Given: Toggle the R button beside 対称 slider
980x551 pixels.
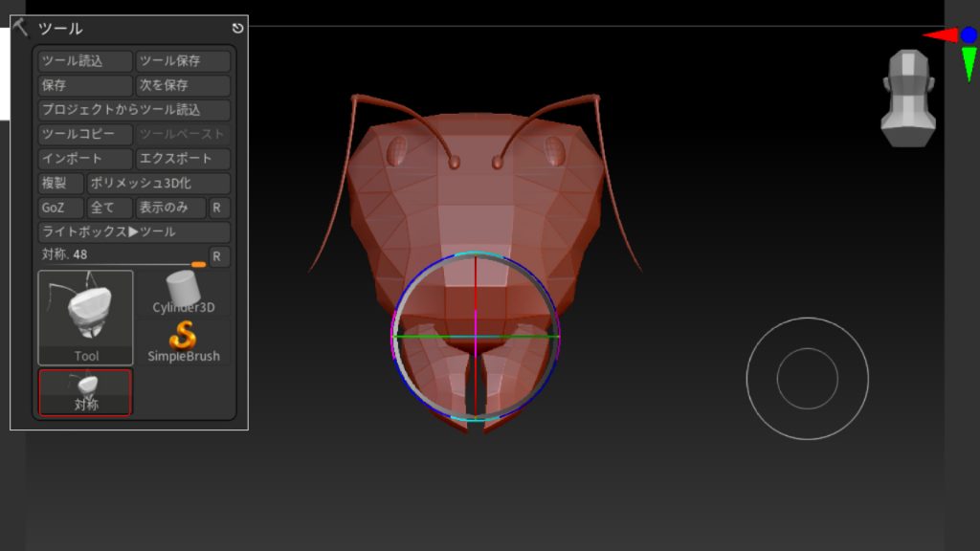Looking at the screenshot, I should (219, 256).
